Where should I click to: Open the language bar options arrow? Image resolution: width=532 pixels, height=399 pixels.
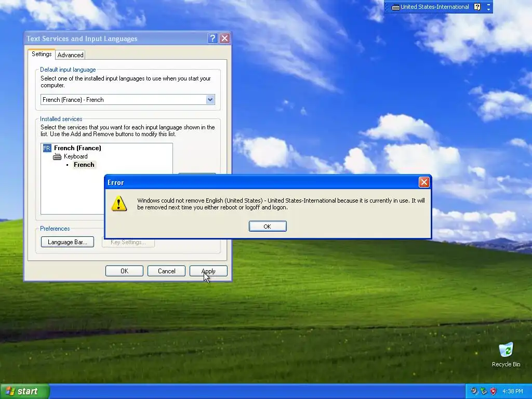point(488,9)
